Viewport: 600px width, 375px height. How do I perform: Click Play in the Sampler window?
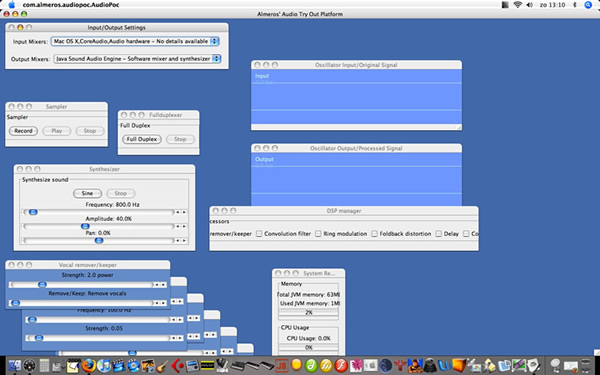(57, 131)
